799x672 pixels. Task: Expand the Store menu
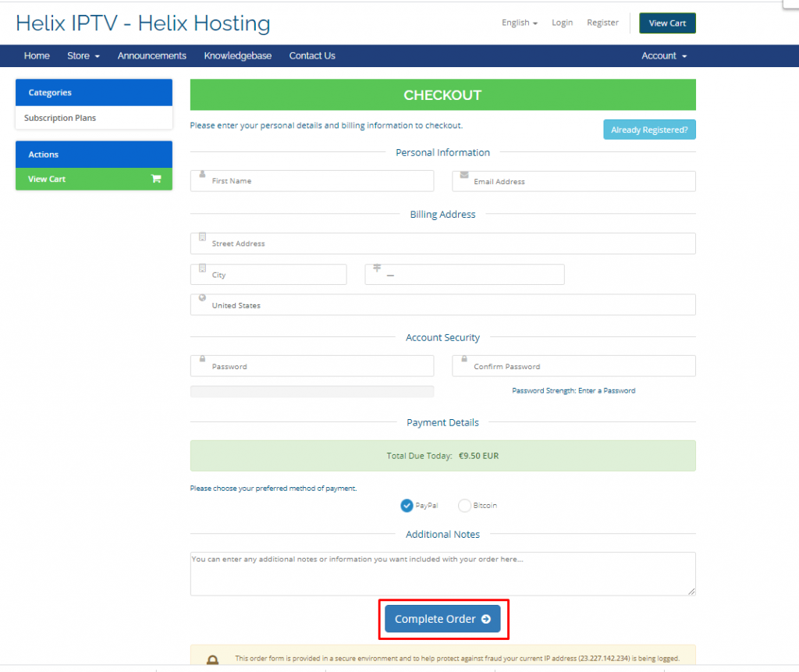pyautogui.click(x=83, y=56)
